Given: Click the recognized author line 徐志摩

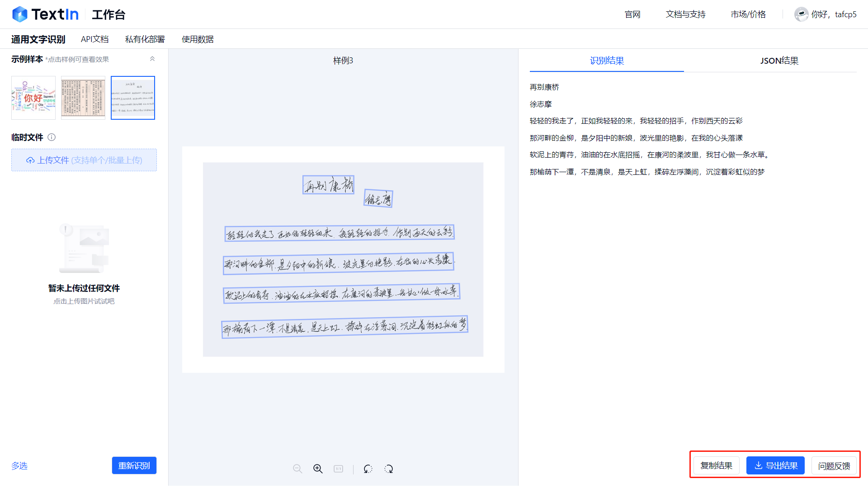Looking at the screenshot, I should tap(541, 104).
